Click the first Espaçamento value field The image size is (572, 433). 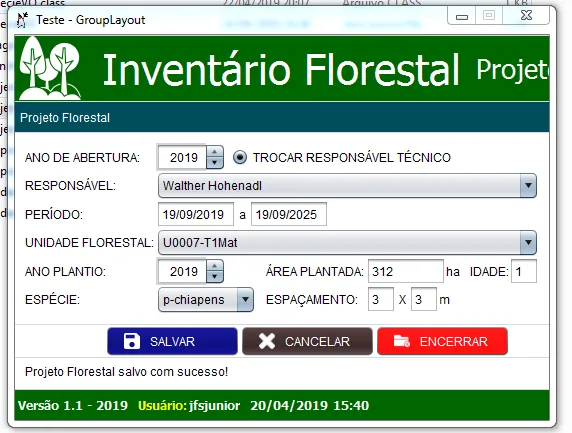click(x=381, y=299)
